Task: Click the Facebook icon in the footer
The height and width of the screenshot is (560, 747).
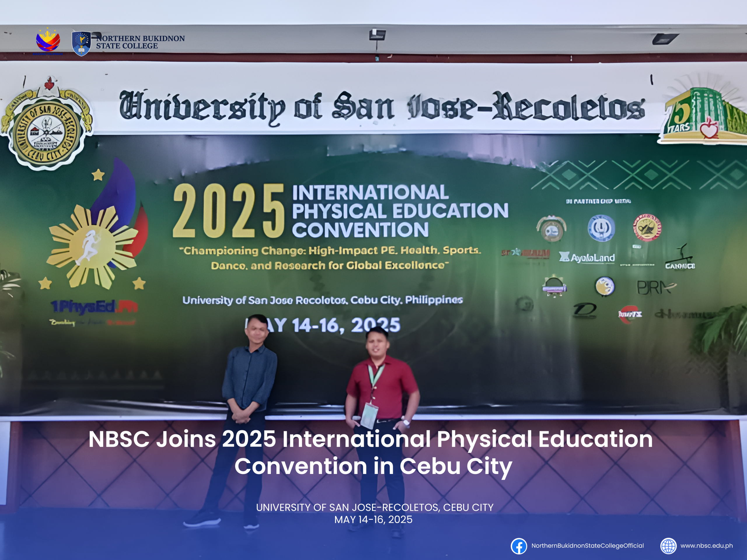Action: point(519,546)
